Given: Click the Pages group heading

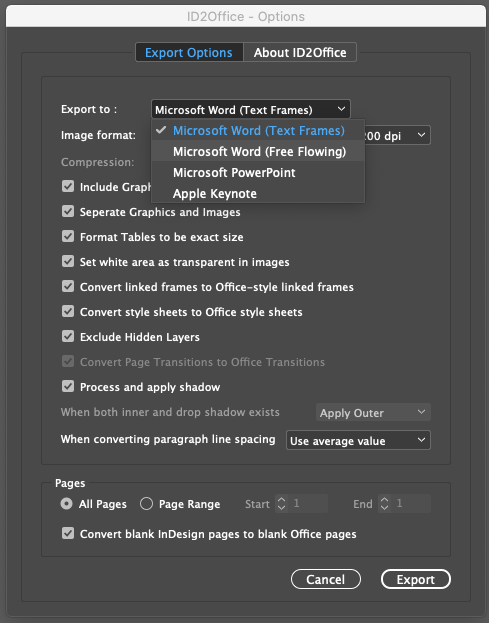Looking at the screenshot, I should pyautogui.click(x=70, y=483).
